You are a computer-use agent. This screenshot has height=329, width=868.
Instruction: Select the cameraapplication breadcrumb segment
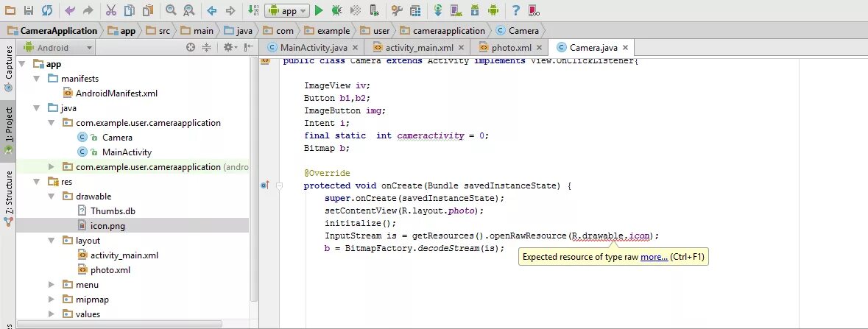443,31
